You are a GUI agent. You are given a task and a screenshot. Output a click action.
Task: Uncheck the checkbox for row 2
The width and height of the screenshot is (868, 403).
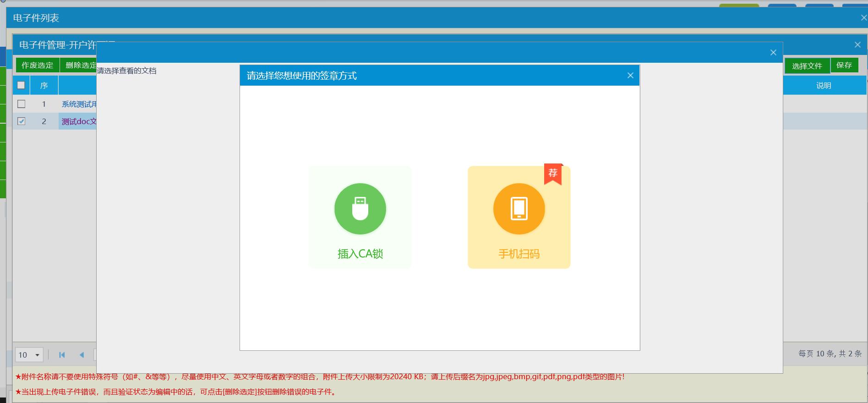point(21,121)
